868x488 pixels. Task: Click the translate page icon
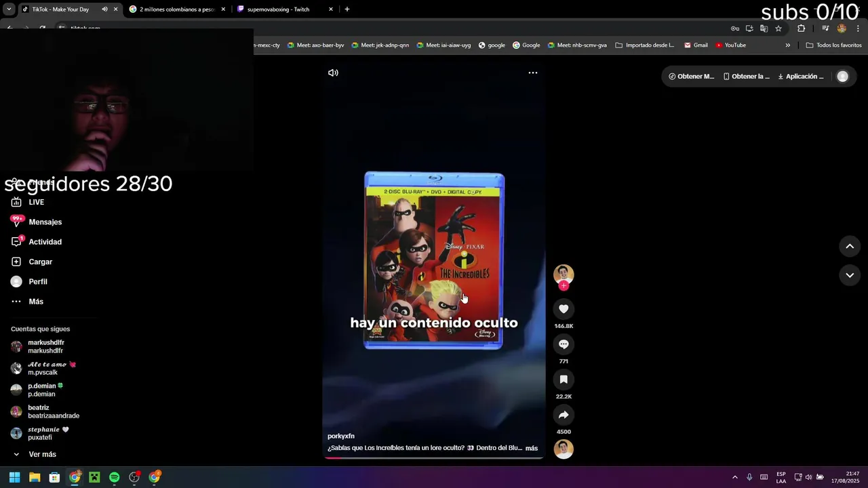coord(764,28)
